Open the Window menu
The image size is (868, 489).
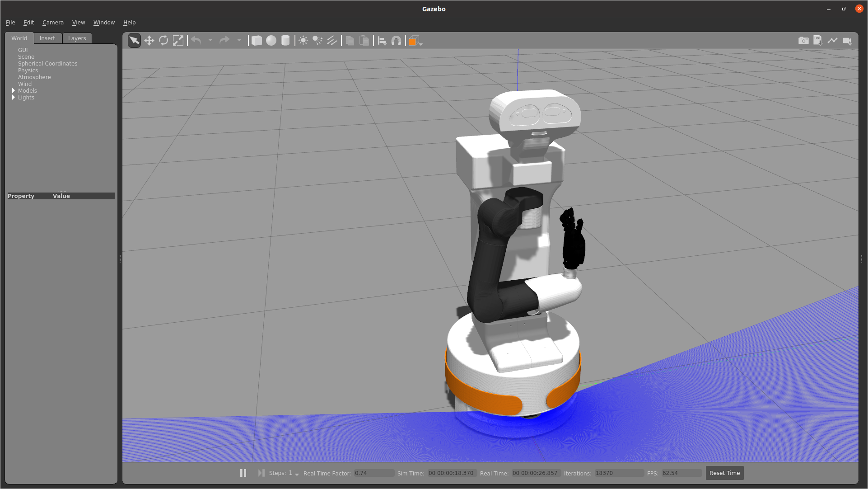click(x=104, y=22)
